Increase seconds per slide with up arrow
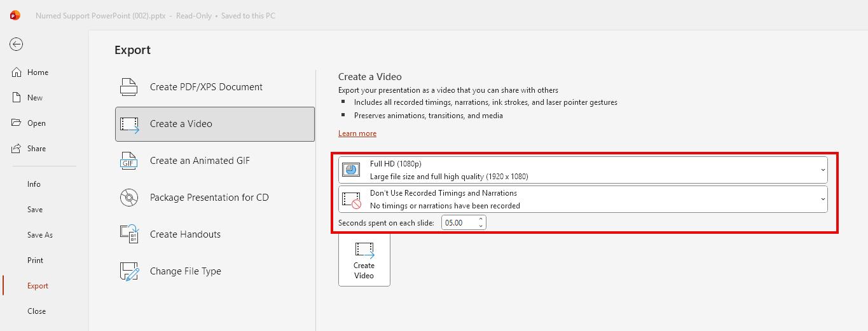The height and width of the screenshot is (331, 868). coord(481,219)
